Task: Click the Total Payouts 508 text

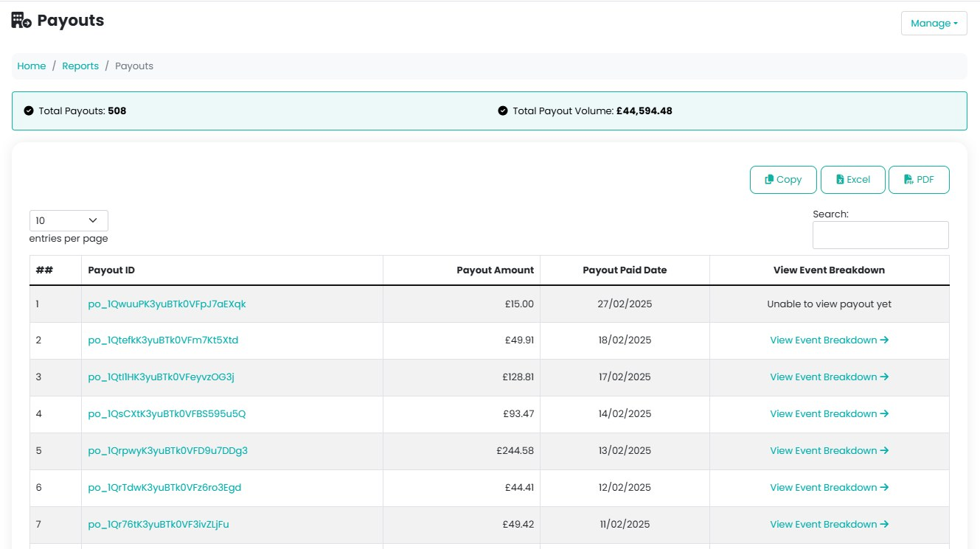Action: click(x=83, y=111)
